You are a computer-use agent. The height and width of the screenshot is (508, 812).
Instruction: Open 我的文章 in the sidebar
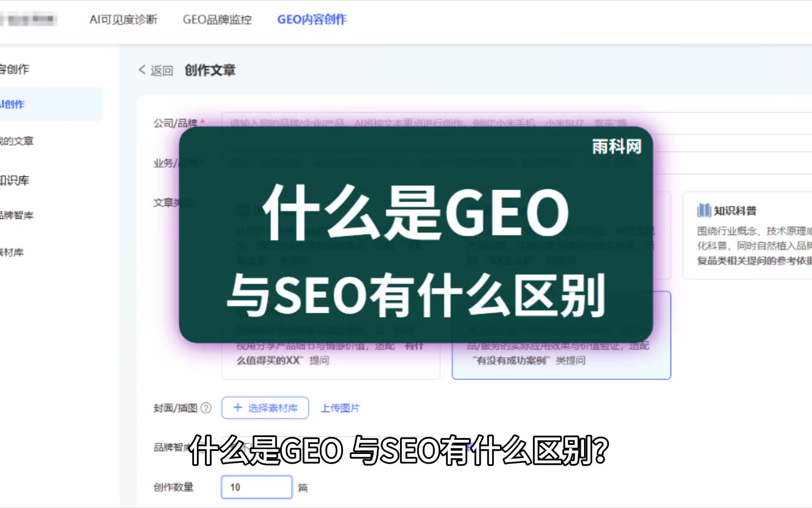click(17, 141)
